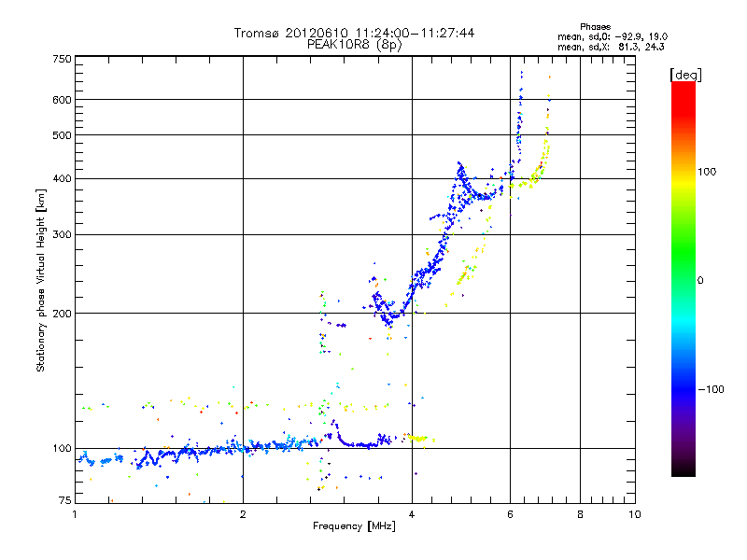Click the y-axis tick label '750'

[62, 59]
